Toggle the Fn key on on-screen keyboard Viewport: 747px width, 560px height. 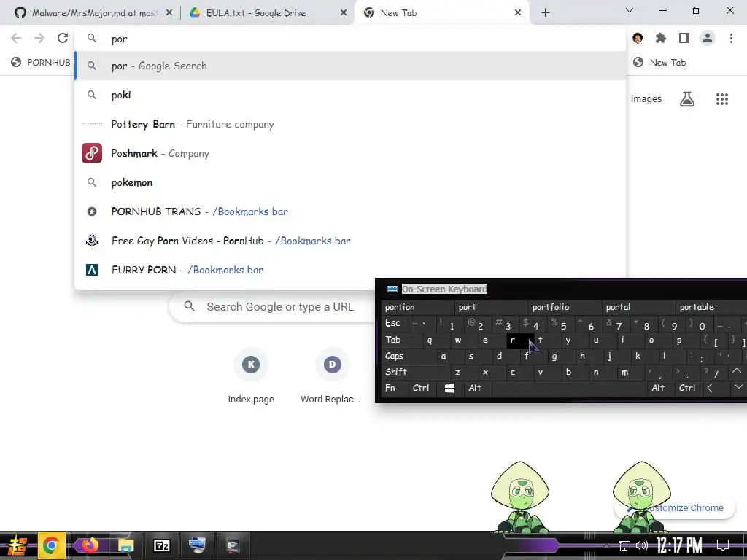coord(395,388)
